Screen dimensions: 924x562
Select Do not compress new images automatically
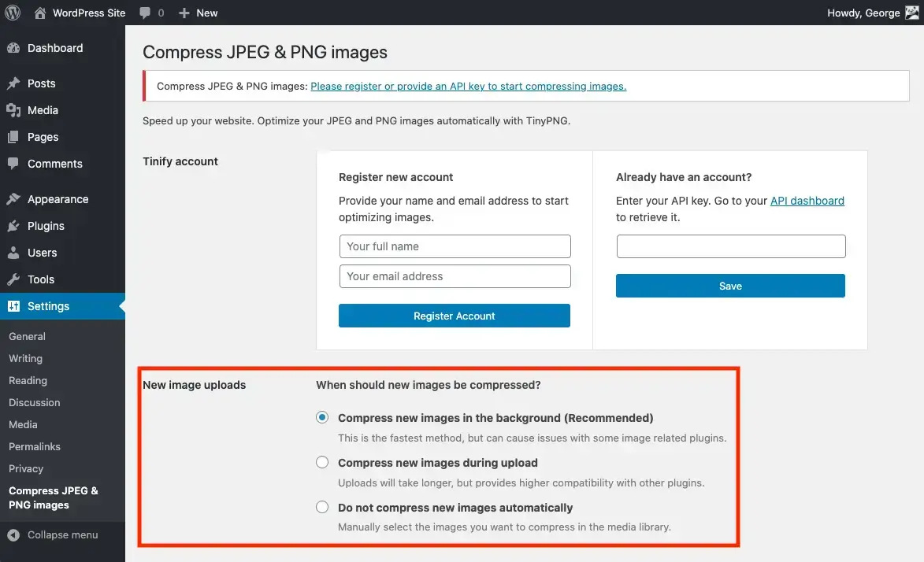click(321, 507)
